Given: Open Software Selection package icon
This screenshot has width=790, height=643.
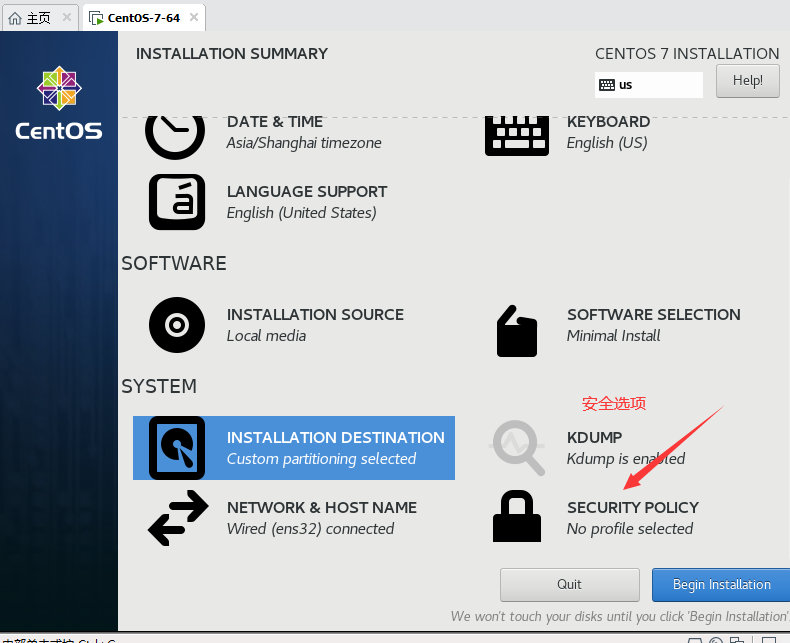Looking at the screenshot, I should [x=517, y=331].
